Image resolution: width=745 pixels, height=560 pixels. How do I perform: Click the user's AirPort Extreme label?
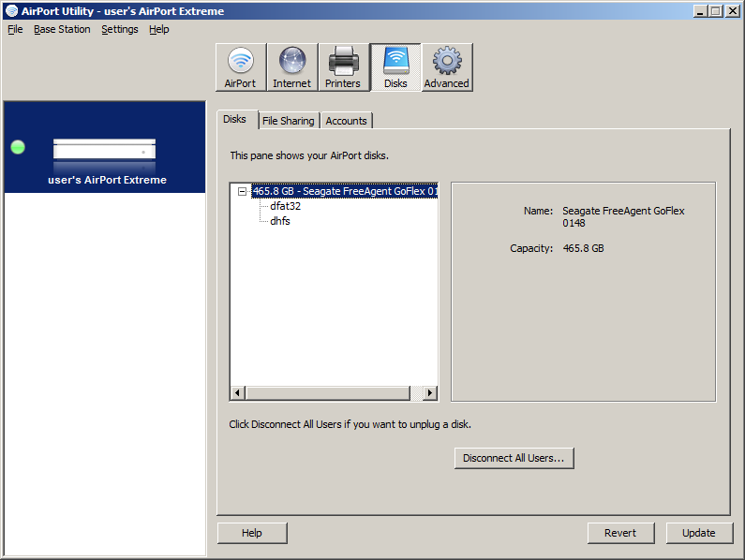point(108,180)
